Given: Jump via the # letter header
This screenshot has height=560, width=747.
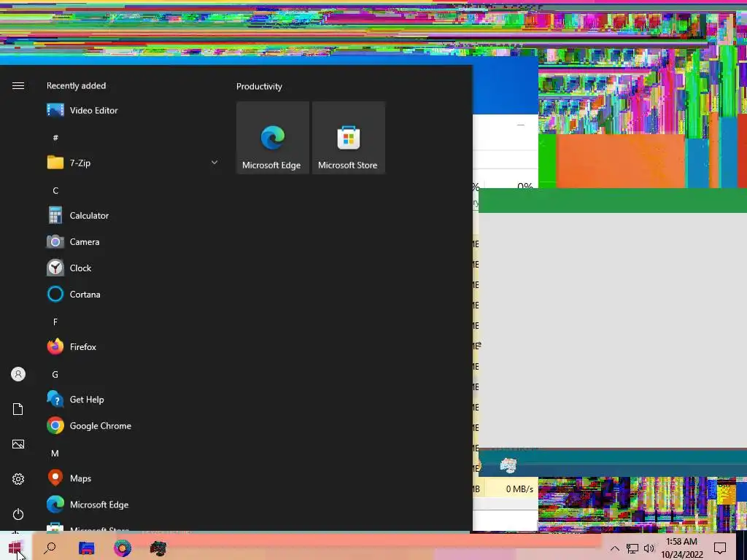Looking at the screenshot, I should (x=55, y=138).
